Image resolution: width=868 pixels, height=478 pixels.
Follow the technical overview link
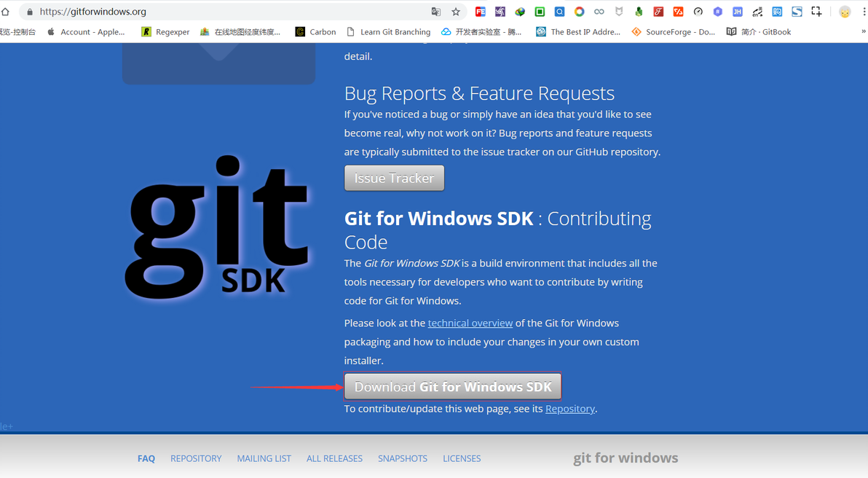470,323
